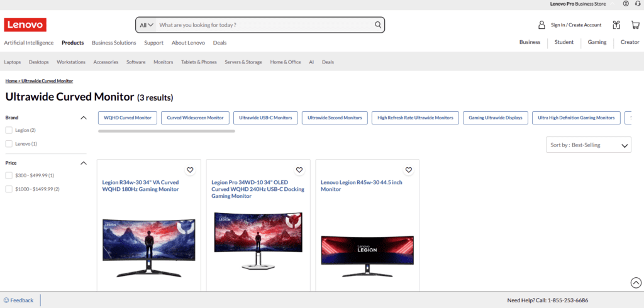The image size is (644, 308).
Task: Select Deals in the gray submenu
Action: pos(328,62)
